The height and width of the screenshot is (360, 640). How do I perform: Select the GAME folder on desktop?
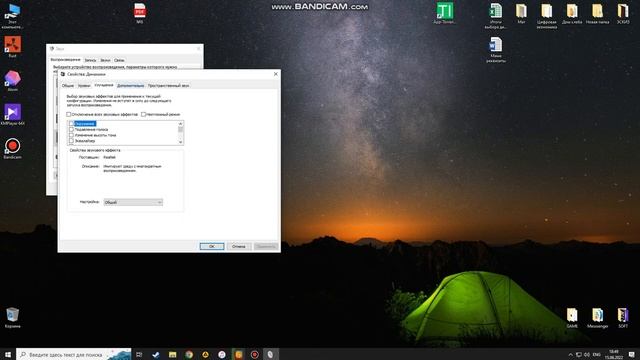[x=572, y=318]
